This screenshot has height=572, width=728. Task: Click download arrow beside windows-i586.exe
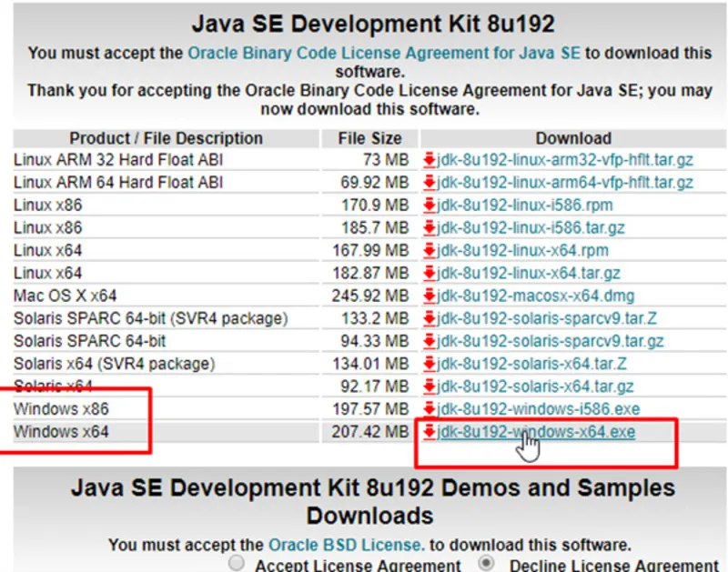429,409
